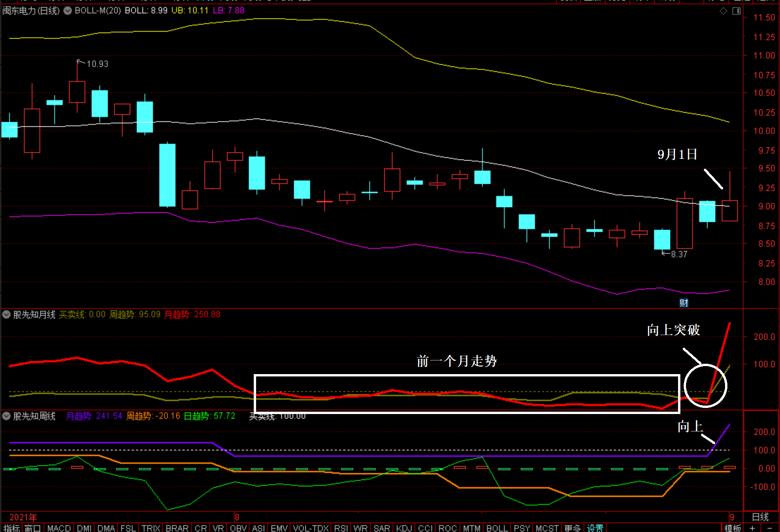Switch to the BOLL indicator tab

coord(497,528)
